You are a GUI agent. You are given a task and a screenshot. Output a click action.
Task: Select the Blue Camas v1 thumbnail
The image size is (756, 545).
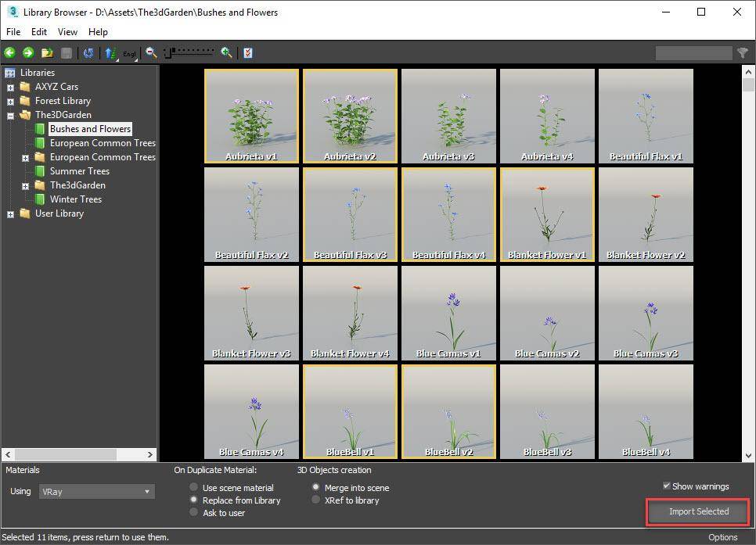pos(448,313)
